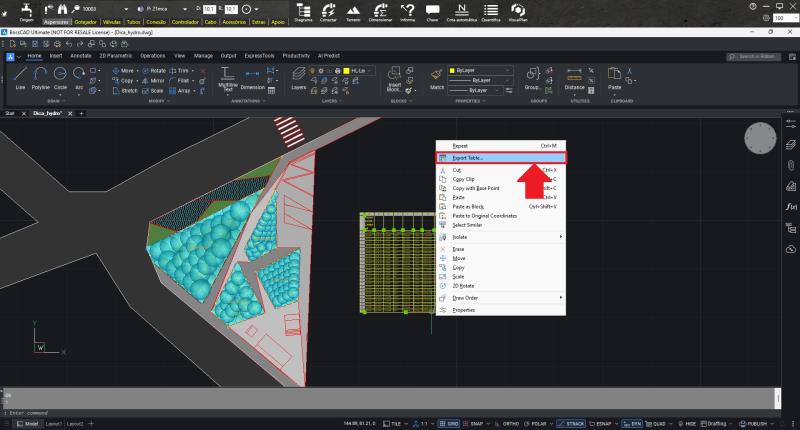This screenshot has width=800, height=430.
Task: Open the ByLayer color dropdown
Action: click(x=482, y=71)
